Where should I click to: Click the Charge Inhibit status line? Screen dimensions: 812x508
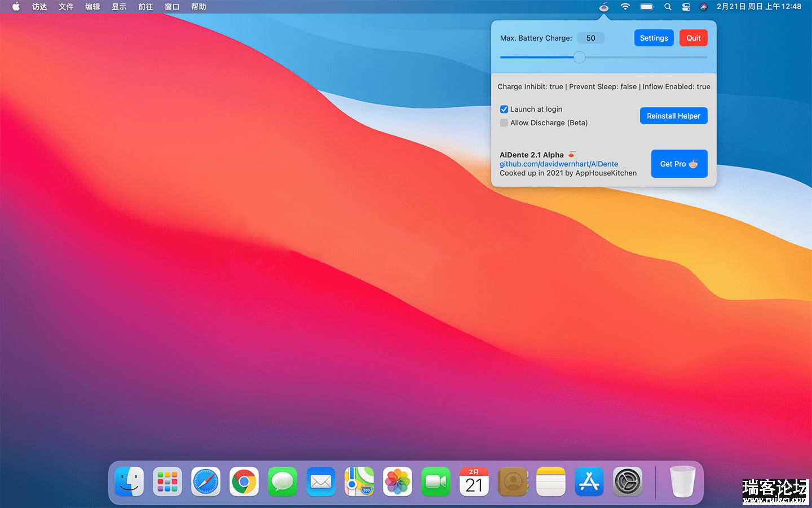(x=604, y=86)
